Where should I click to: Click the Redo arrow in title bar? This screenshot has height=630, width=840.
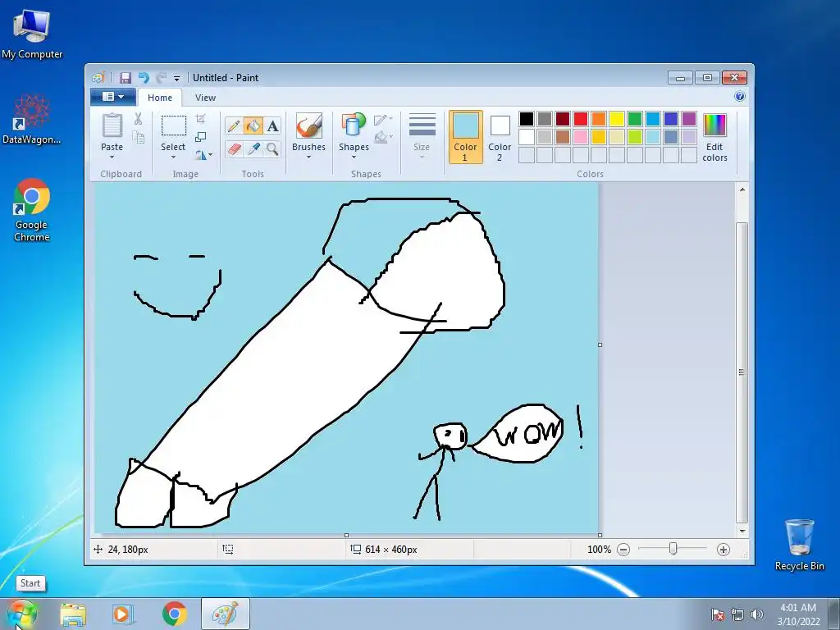pos(162,78)
